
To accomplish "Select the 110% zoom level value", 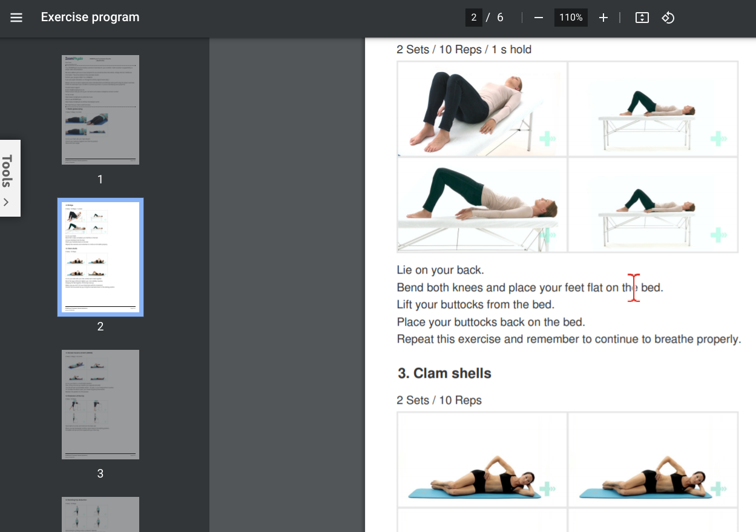I will pyautogui.click(x=570, y=18).
